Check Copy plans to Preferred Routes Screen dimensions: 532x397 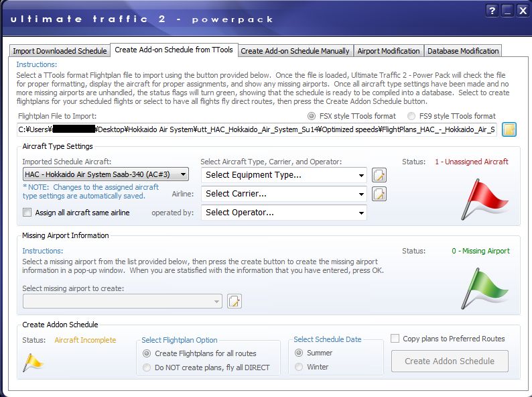point(448,339)
